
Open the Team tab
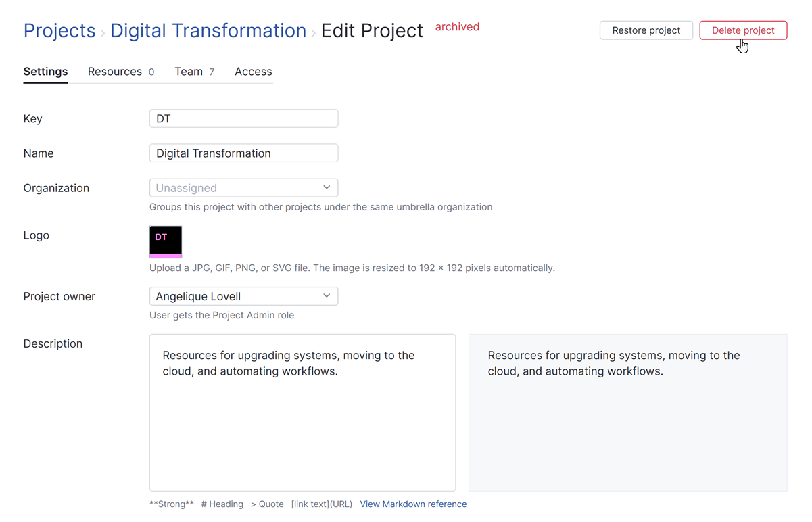pyautogui.click(x=195, y=72)
